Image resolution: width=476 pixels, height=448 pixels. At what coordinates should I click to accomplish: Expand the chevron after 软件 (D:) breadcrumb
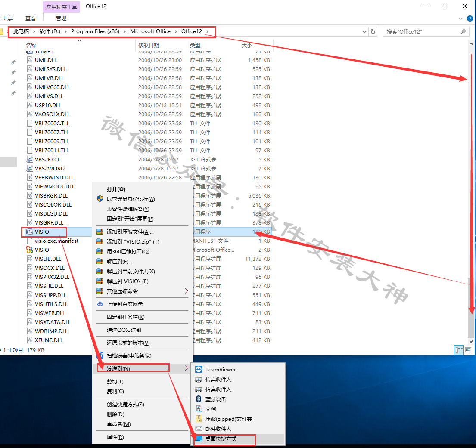point(65,31)
